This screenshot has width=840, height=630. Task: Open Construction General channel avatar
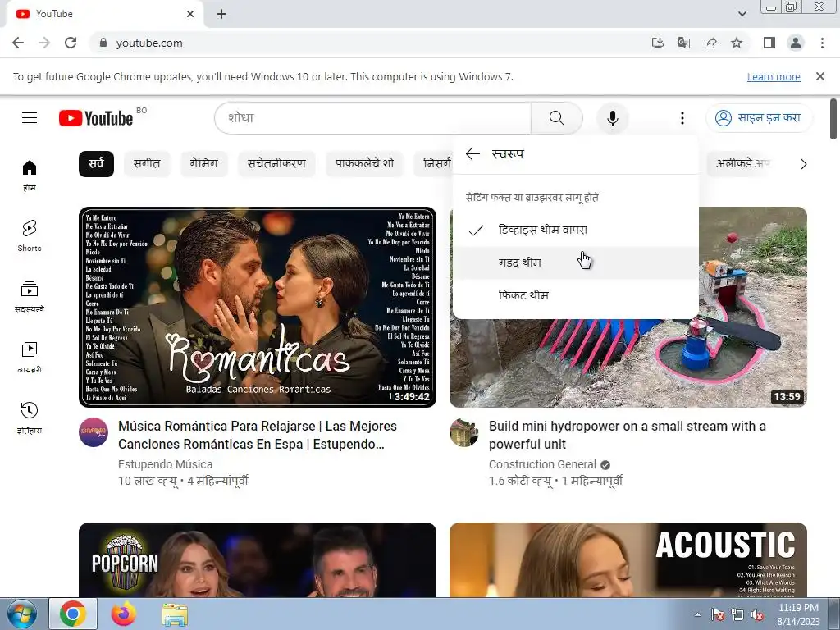coord(464,432)
